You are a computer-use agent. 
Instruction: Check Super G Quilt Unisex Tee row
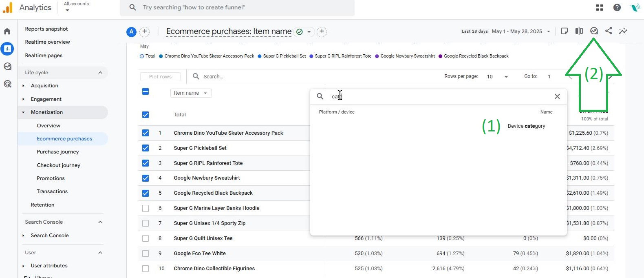click(x=146, y=238)
